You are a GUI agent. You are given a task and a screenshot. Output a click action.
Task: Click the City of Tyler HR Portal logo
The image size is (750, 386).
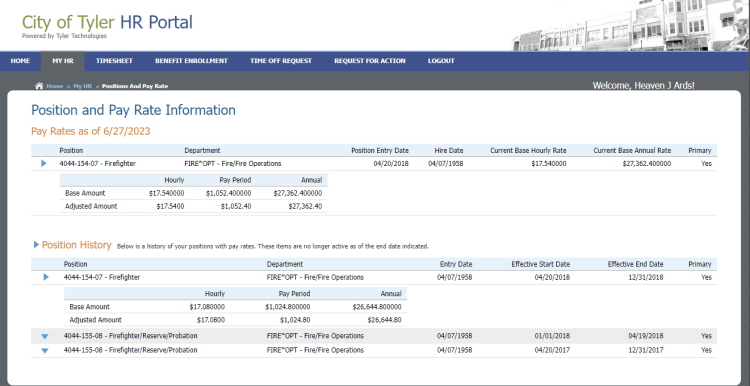[107, 26]
